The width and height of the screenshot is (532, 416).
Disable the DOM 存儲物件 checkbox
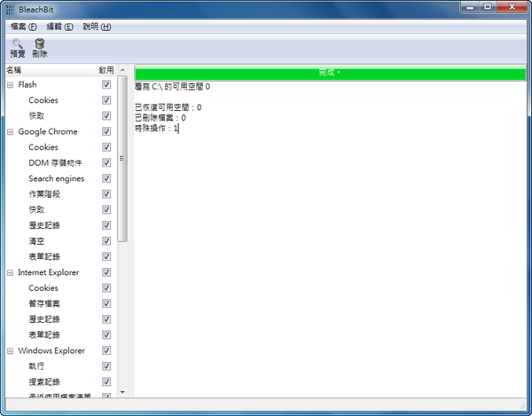point(106,162)
